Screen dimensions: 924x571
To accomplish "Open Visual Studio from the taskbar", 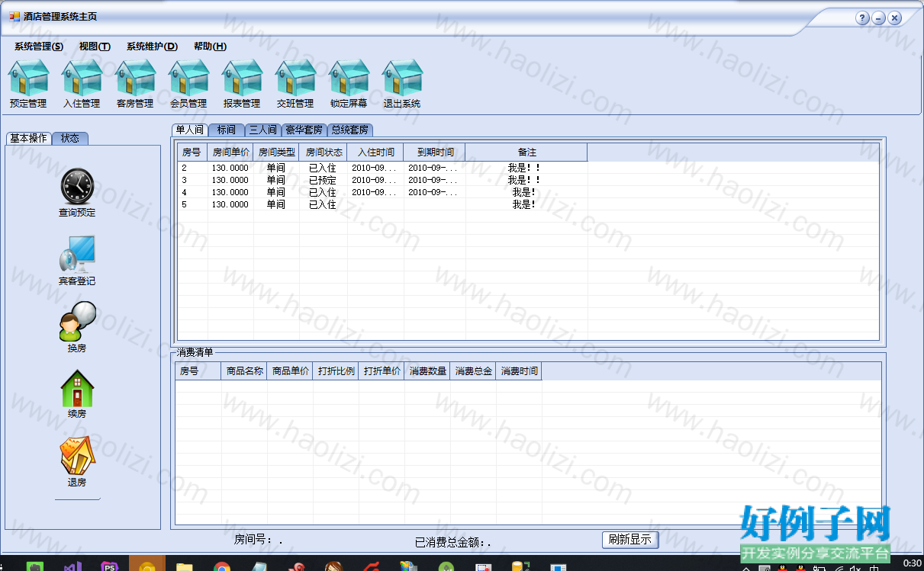I will [73, 567].
